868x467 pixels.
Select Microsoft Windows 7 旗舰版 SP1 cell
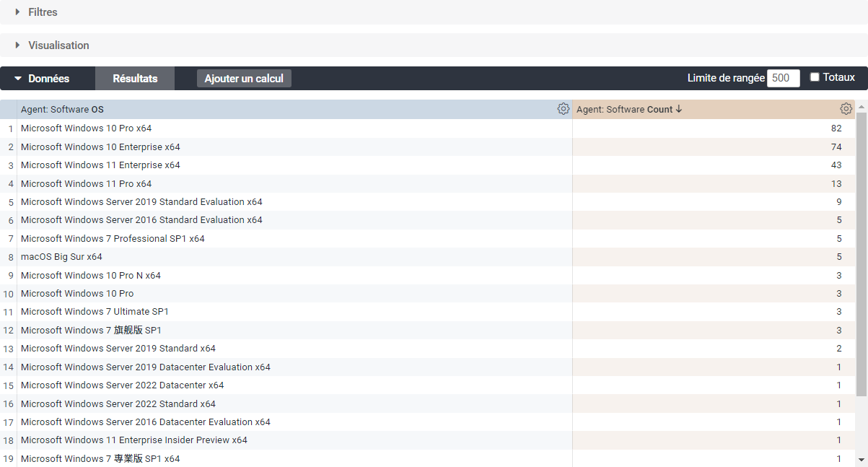tap(294, 331)
